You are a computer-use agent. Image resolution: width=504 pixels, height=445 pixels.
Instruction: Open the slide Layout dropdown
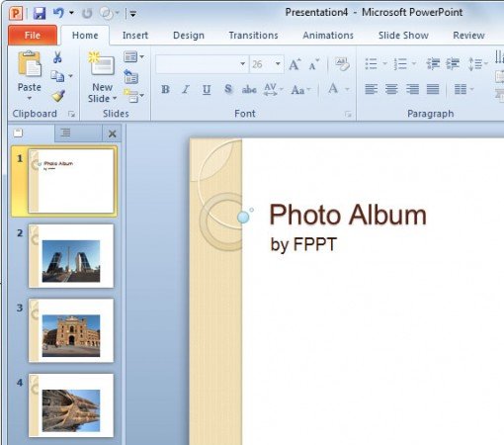pos(133,57)
